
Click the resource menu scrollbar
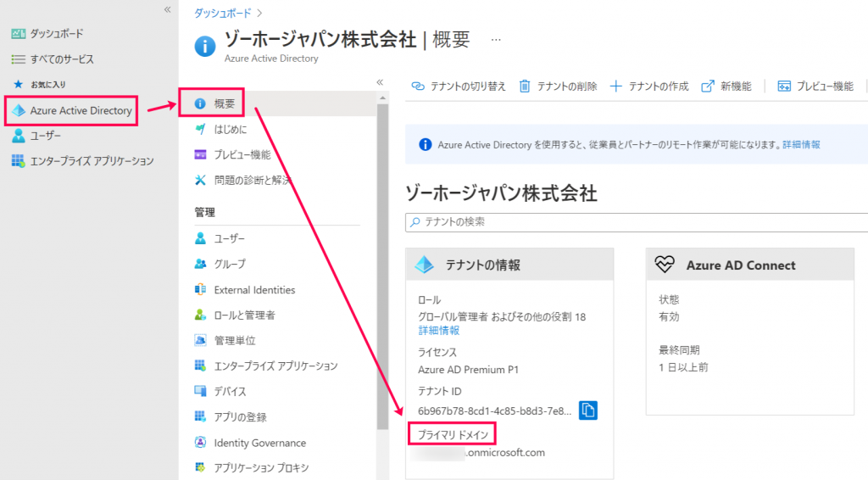(x=382, y=266)
